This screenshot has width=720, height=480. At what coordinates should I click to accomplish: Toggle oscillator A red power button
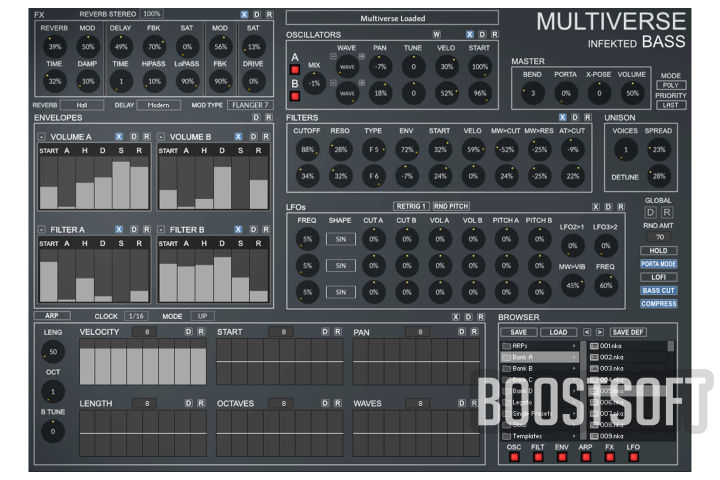[295, 69]
